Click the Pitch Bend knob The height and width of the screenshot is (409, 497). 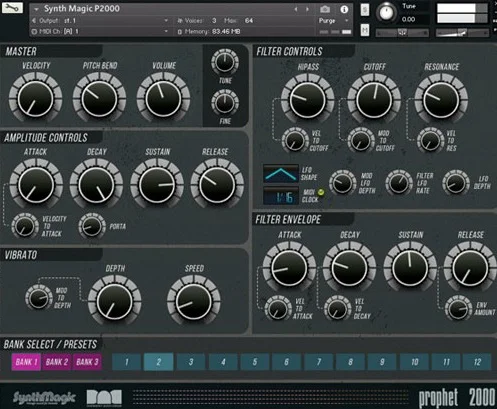pyautogui.click(x=99, y=99)
